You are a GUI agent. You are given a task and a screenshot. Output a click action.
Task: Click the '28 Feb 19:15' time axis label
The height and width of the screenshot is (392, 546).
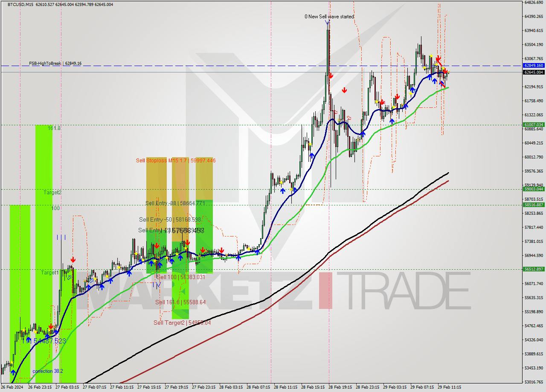click(x=340, y=387)
